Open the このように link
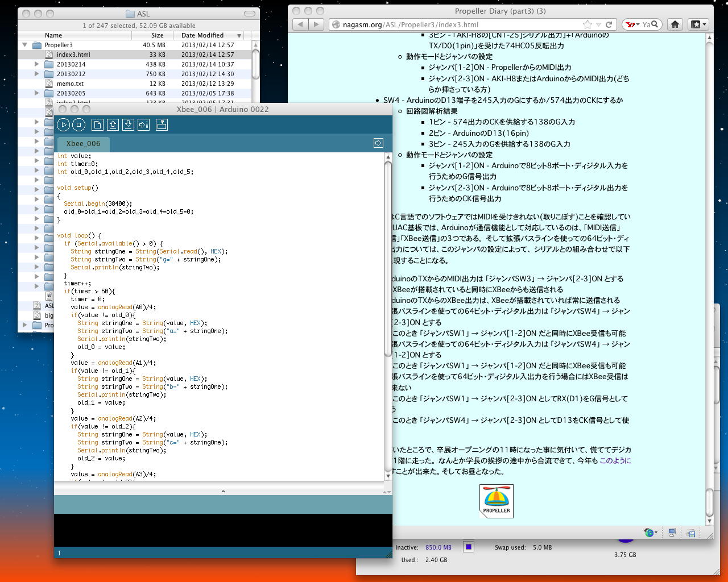The image size is (728, 582). [x=615, y=460]
